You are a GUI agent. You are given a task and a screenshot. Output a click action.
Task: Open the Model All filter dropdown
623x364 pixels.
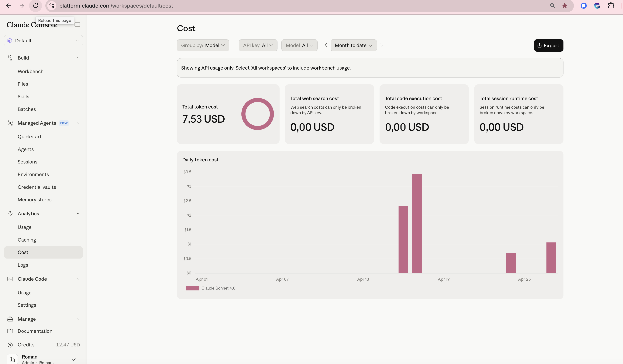tap(299, 46)
